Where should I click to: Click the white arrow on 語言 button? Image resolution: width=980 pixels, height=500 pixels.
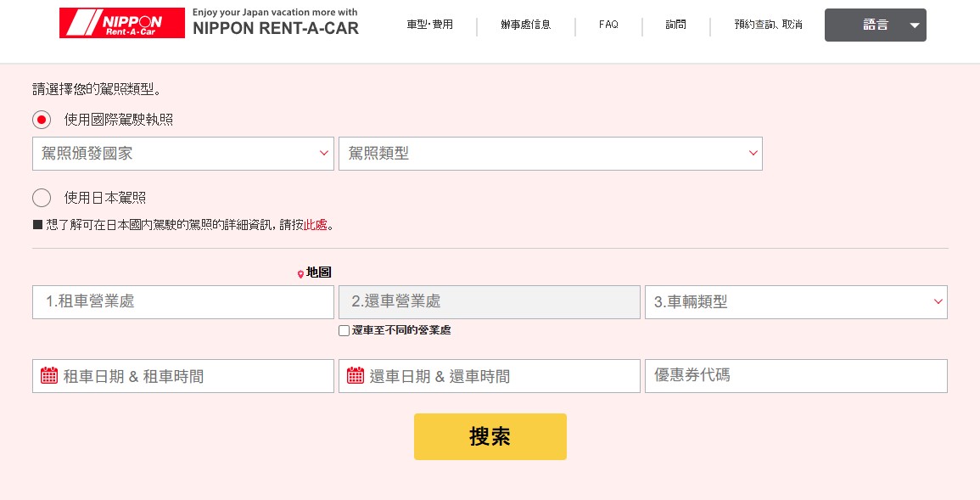[x=915, y=25]
